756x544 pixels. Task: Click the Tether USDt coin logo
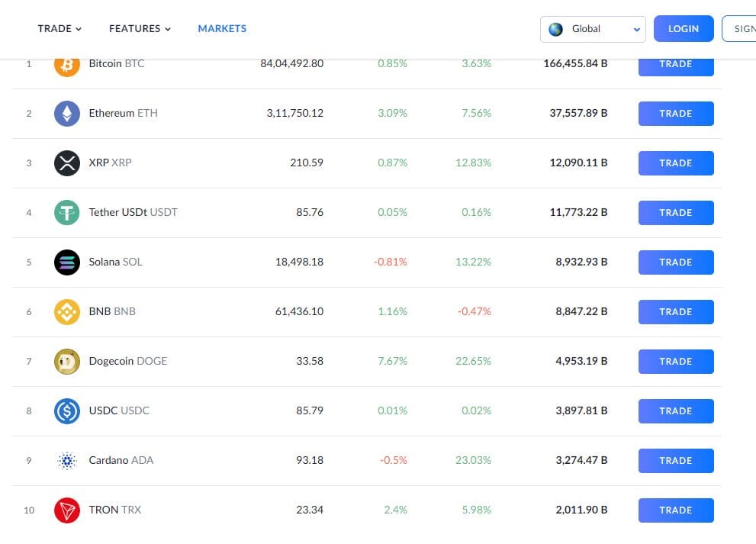[67, 213]
